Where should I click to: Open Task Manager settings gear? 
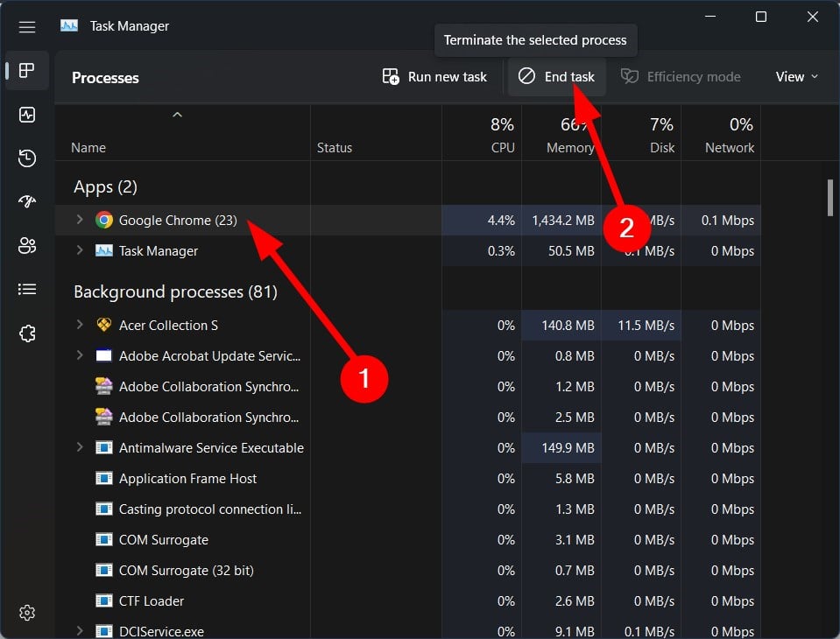pos(27,612)
